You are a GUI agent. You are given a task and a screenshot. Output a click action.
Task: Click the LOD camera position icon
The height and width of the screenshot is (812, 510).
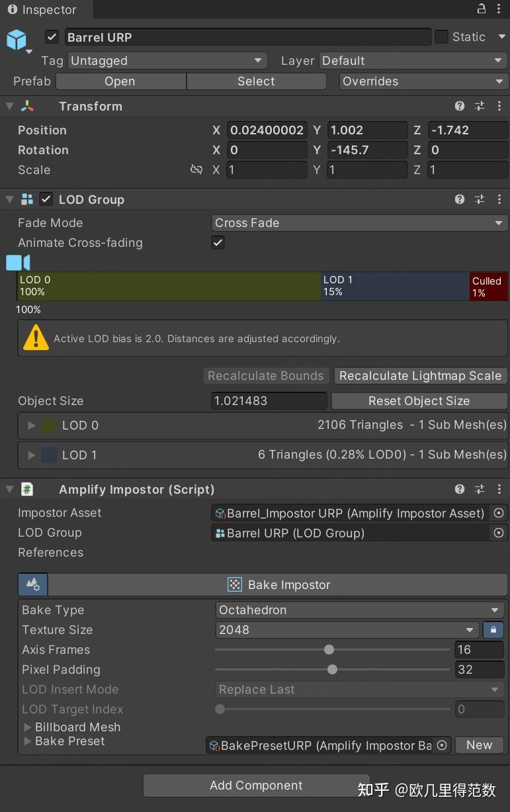(18, 262)
